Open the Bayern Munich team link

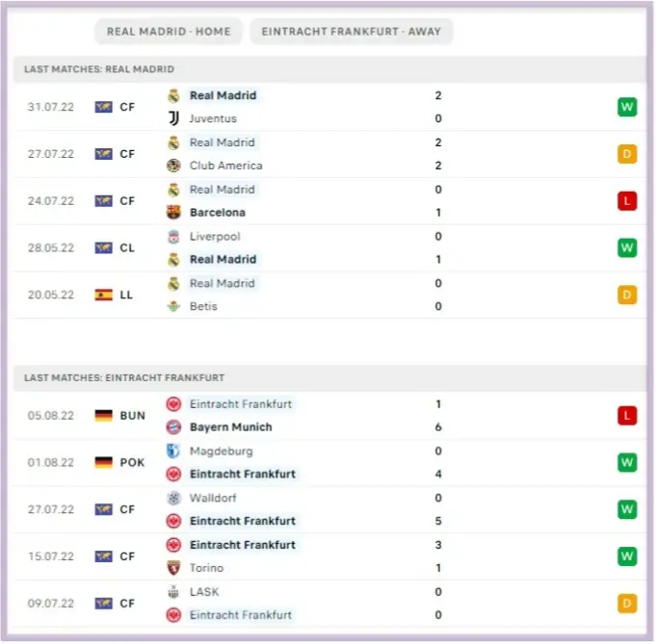231,427
